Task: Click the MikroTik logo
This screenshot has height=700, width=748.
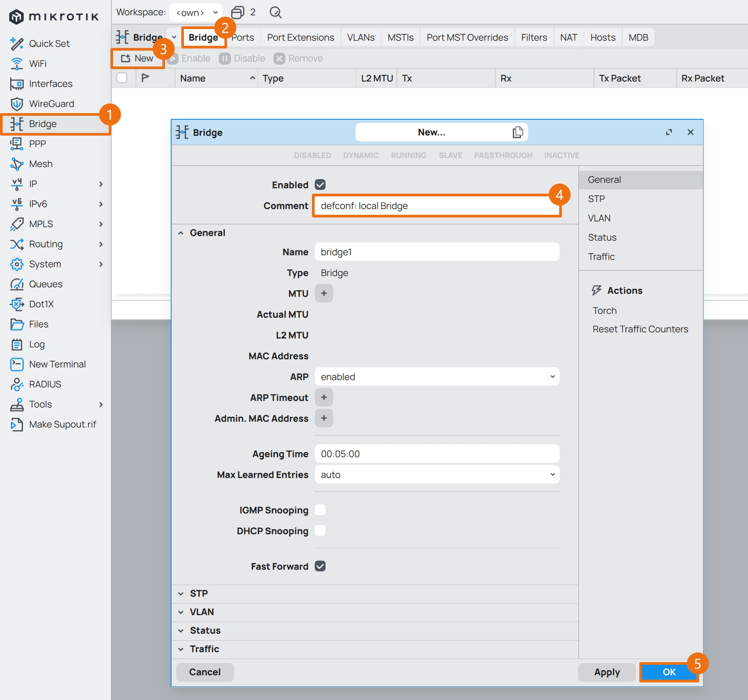Action: click(54, 17)
